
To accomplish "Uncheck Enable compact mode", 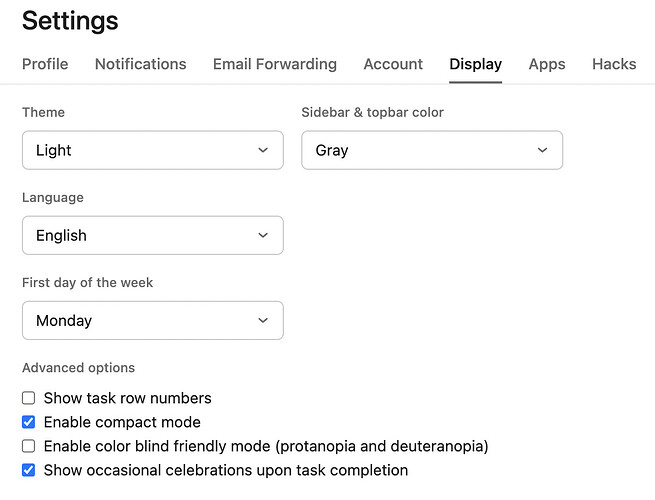I will coord(28,422).
